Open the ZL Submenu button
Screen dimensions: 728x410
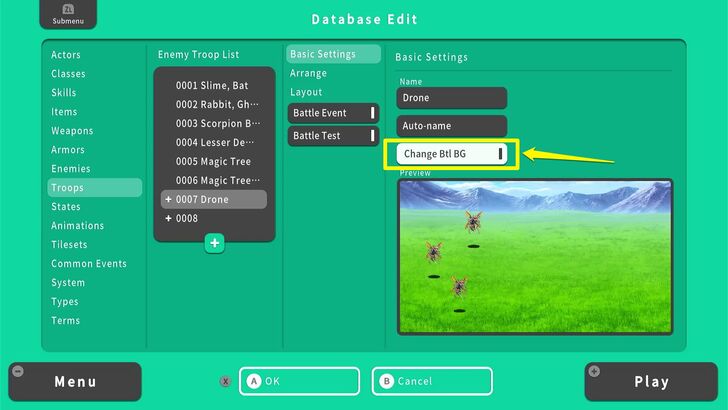68,14
